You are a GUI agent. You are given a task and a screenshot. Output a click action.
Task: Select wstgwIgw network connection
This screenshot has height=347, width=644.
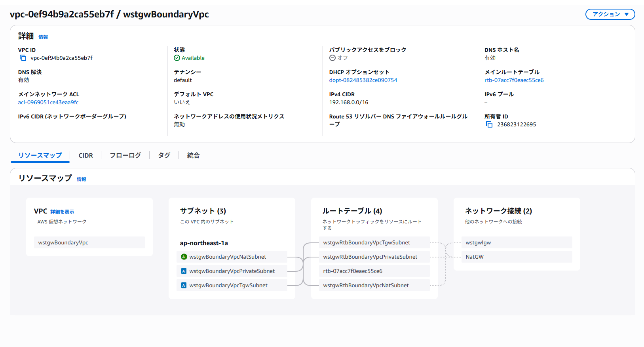coord(517,242)
